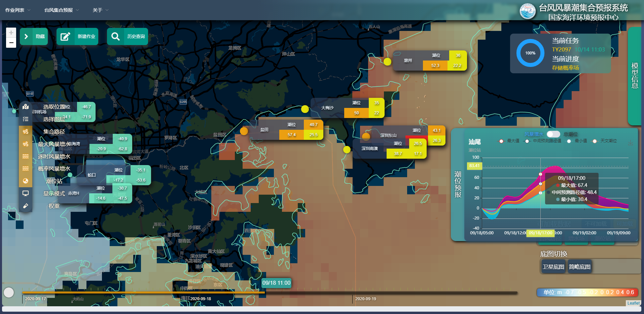The image size is (644, 314).
Task: Toggle the 最大值 legend series
Action: coord(509,141)
